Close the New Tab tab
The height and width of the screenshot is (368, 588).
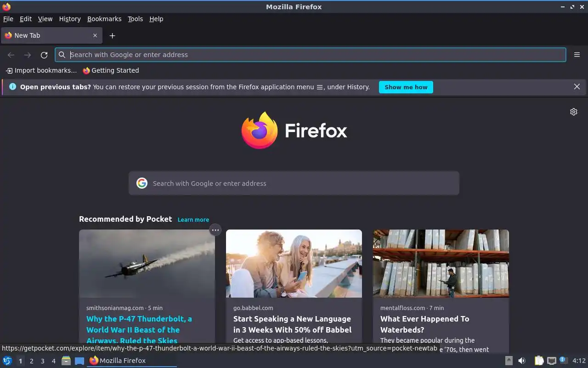pyautogui.click(x=95, y=35)
